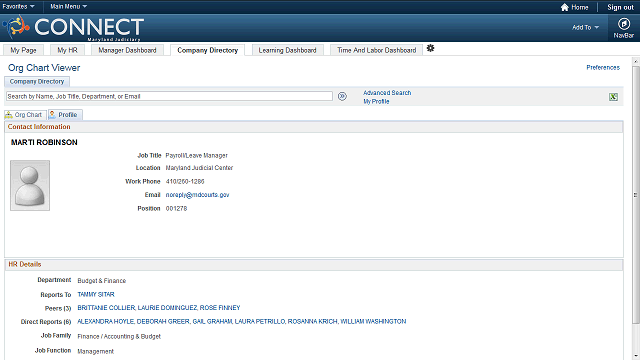Viewport: 640px width, 360px height.
Task: Click the Management job function value
Action: [x=96, y=351]
